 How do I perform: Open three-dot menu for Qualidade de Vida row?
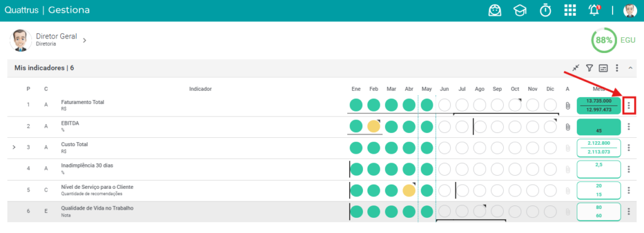(629, 211)
